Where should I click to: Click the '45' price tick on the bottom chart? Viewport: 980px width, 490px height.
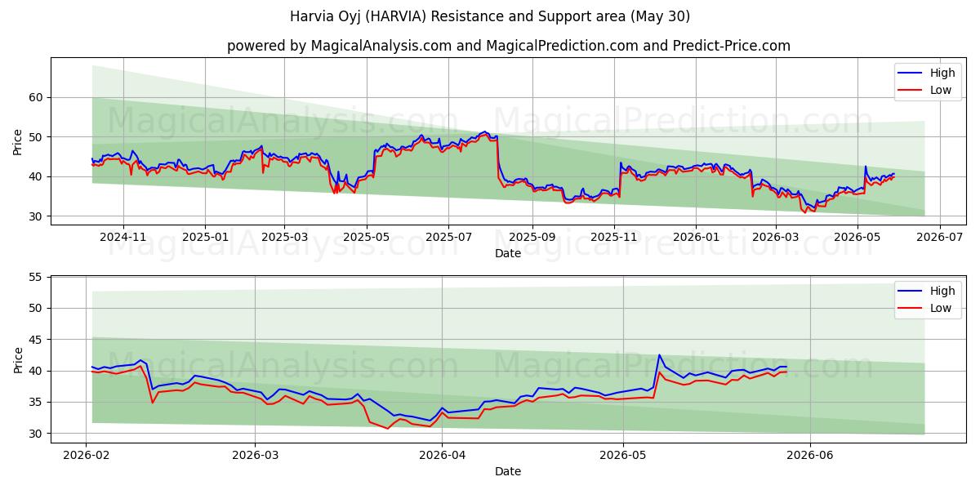click(x=38, y=340)
